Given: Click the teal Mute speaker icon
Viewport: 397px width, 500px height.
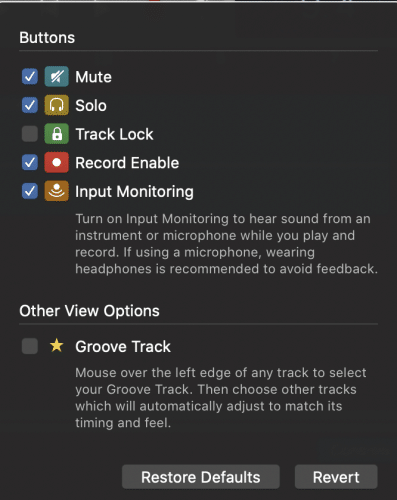Looking at the screenshot, I should [x=57, y=77].
